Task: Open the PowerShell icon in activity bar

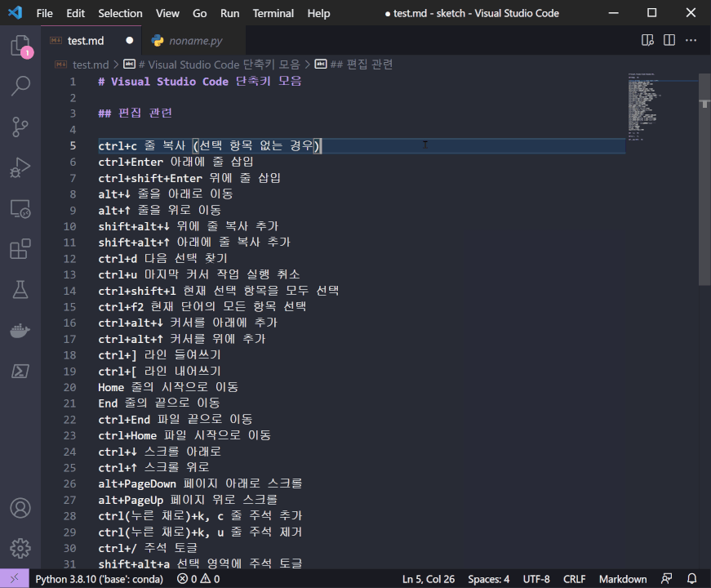Action: pos(20,371)
